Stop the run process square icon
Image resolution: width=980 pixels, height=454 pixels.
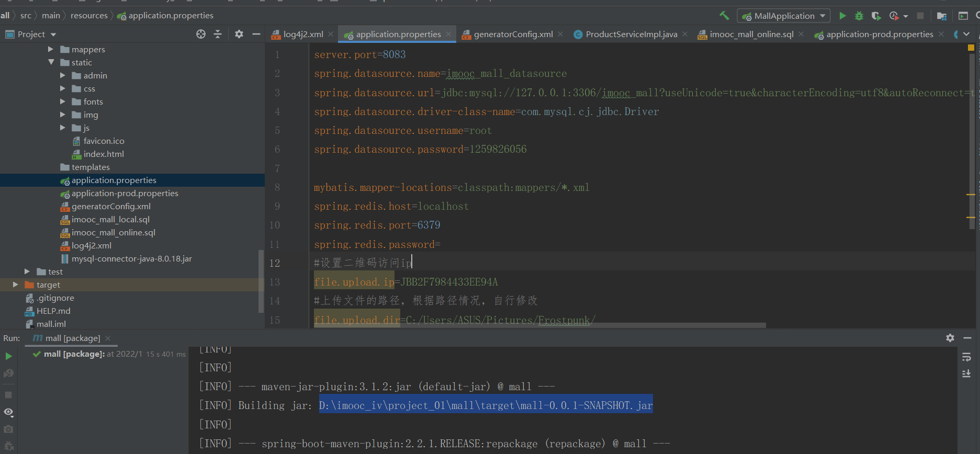(8, 395)
